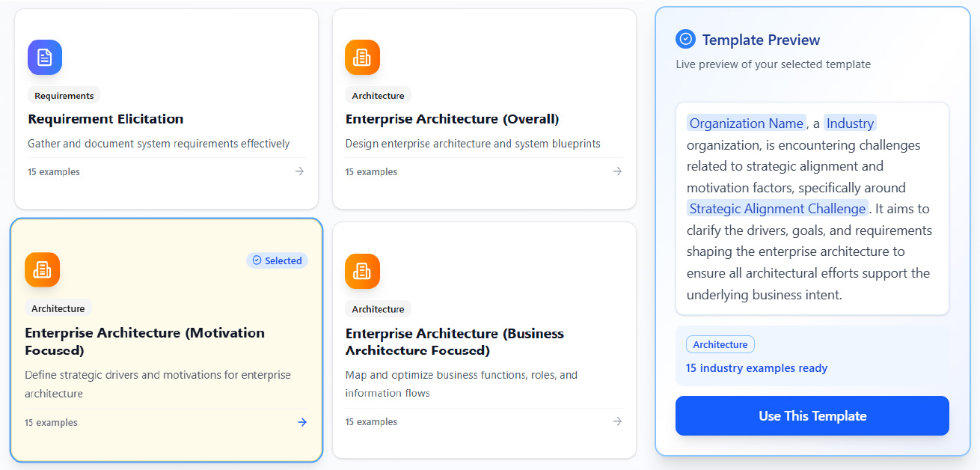Choose the Enterprise Architecture (Overall) title
Viewport: 980px width, 470px height.
tap(452, 119)
